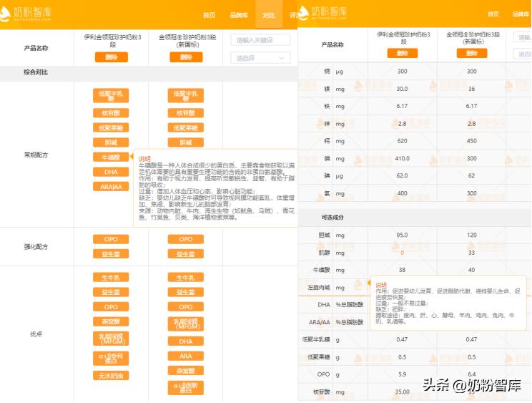Delete 金领冠珍护奶粉3段(新国标) in right screenshot

[x=472, y=53]
